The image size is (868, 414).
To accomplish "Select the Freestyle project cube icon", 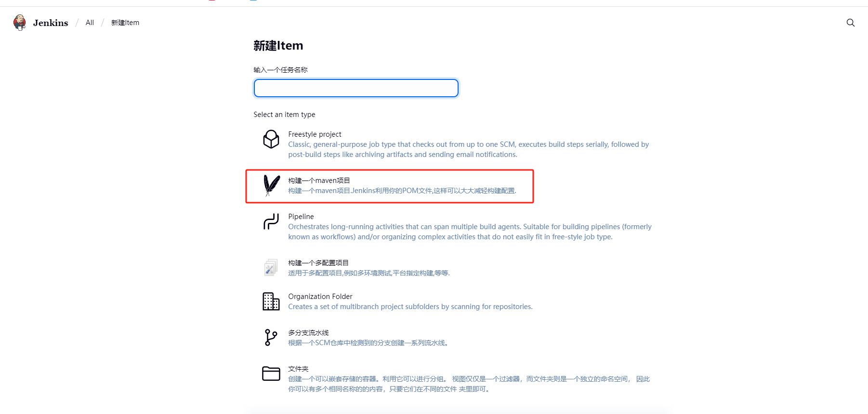I will (271, 139).
